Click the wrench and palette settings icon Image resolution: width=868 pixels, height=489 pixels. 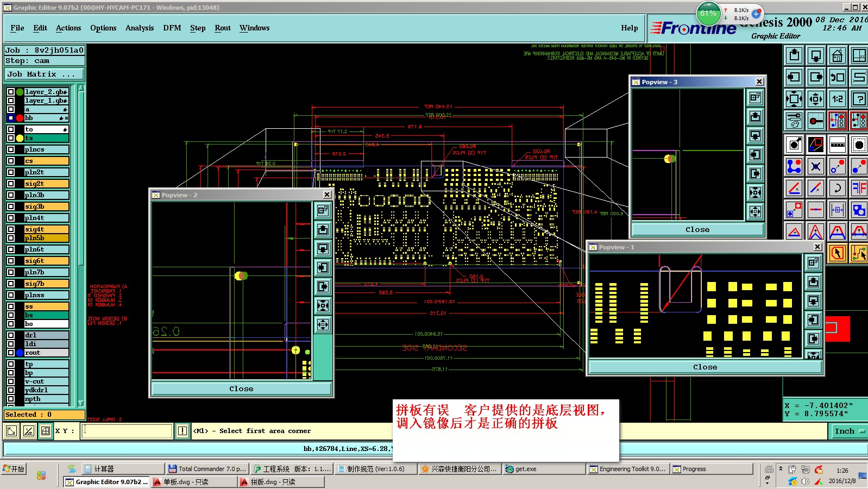[794, 121]
